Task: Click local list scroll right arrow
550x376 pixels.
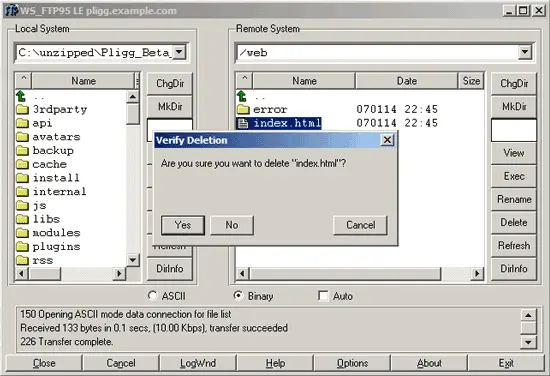Action: tap(119, 273)
